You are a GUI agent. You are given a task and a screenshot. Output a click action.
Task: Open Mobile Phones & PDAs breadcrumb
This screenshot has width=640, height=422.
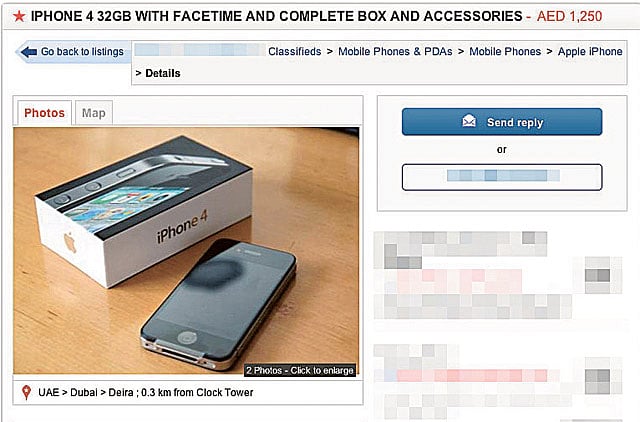[x=395, y=51]
